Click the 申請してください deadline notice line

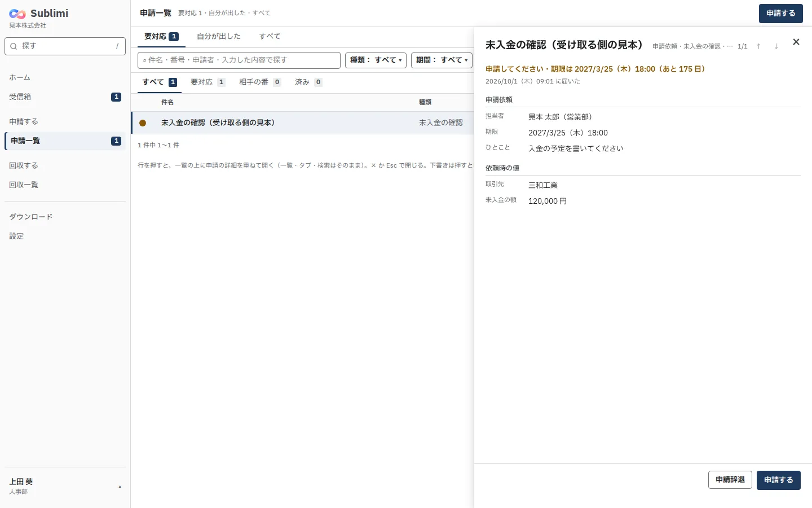click(x=595, y=69)
